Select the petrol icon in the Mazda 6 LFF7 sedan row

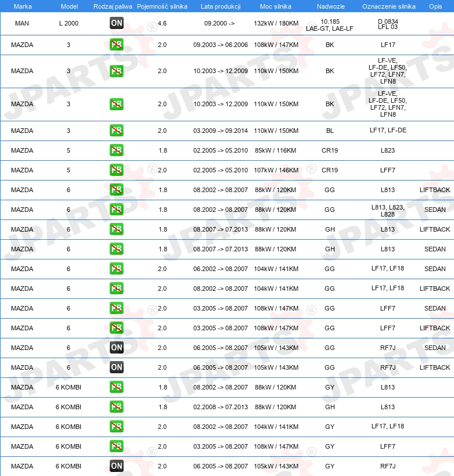pos(117,308)
